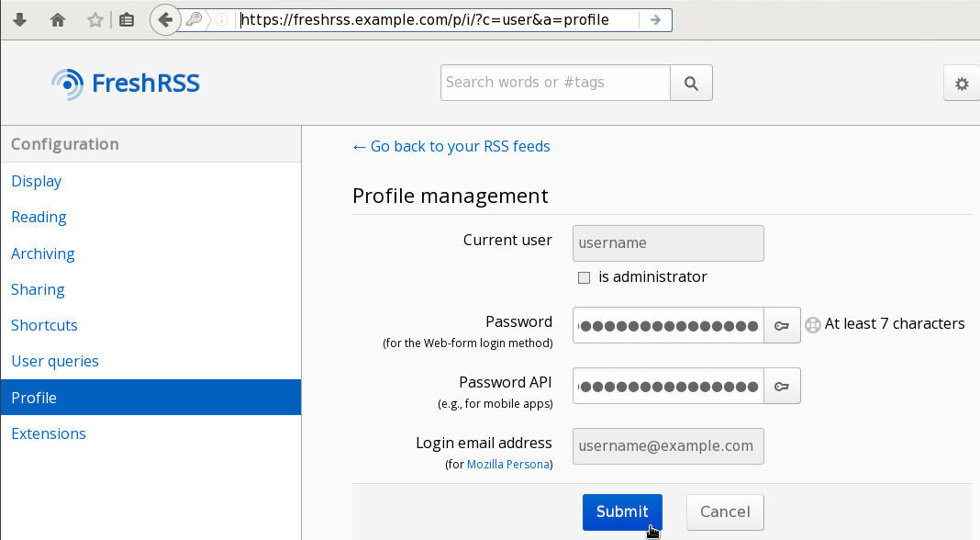Screen dimensions: 980x540
Task: Open the Mozilla Persona link
Action: tap(507, 465)
